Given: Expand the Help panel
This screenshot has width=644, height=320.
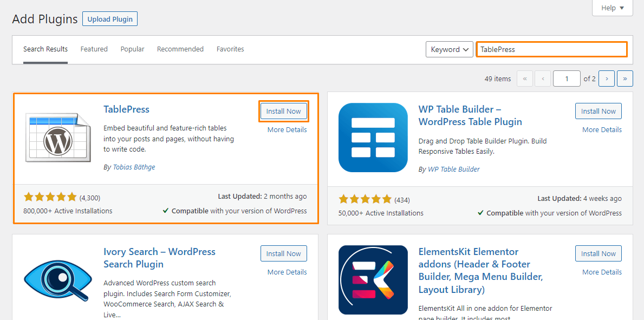Looking at the screenshot, I should 613,8.
